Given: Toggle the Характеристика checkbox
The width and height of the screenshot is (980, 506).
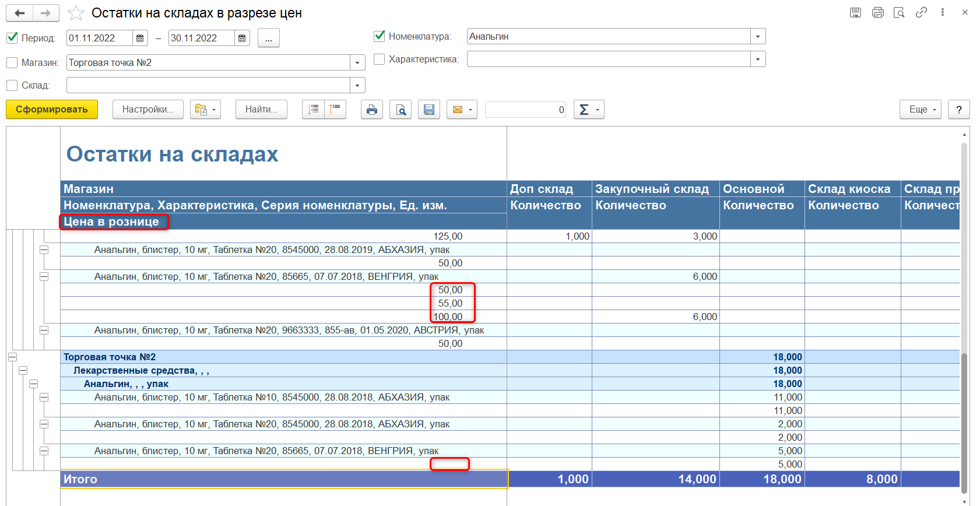Looking at the screenshot, I should (x=379, y=59).
